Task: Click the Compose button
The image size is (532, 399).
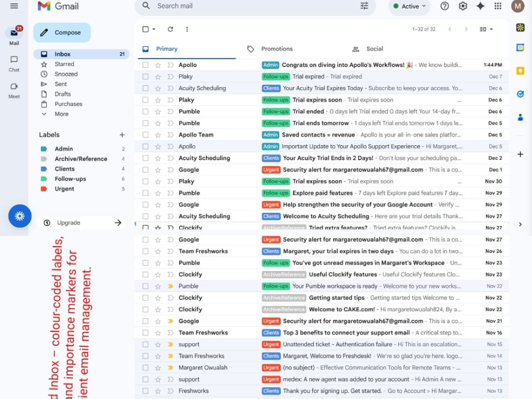Action: [62, 32]
